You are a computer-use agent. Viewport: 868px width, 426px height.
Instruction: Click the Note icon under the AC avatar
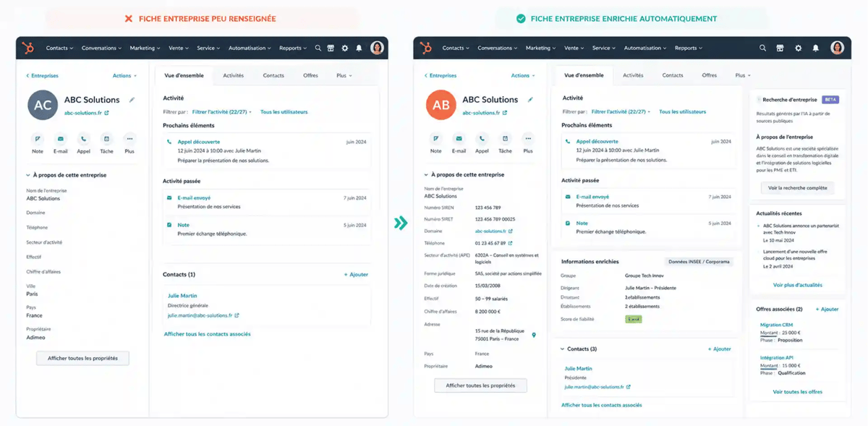click(38, 139)
